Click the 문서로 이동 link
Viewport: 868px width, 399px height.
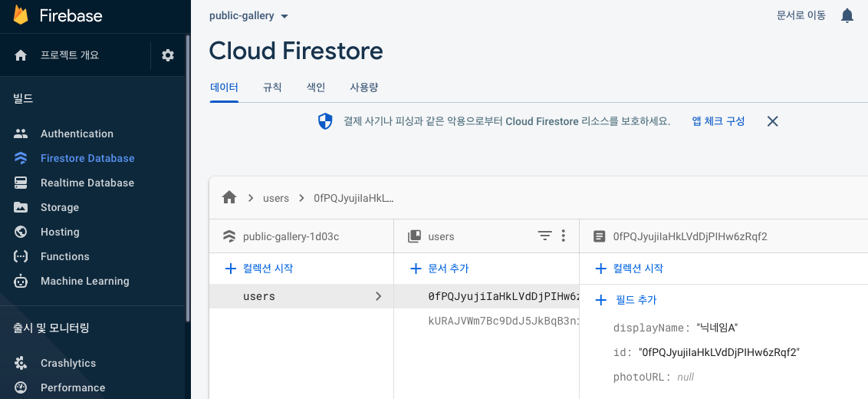[801, 15]
